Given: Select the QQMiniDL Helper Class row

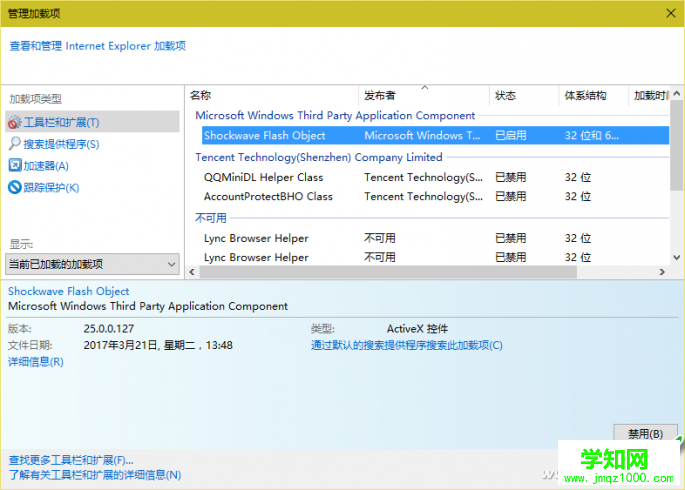Looking at the screenshot, I should (x=435, y=177).
